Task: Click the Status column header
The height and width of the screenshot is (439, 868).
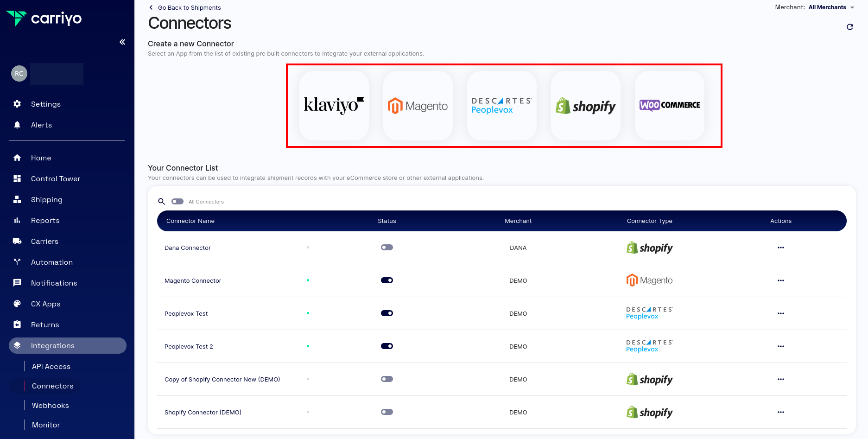Action: click(387, 221)
